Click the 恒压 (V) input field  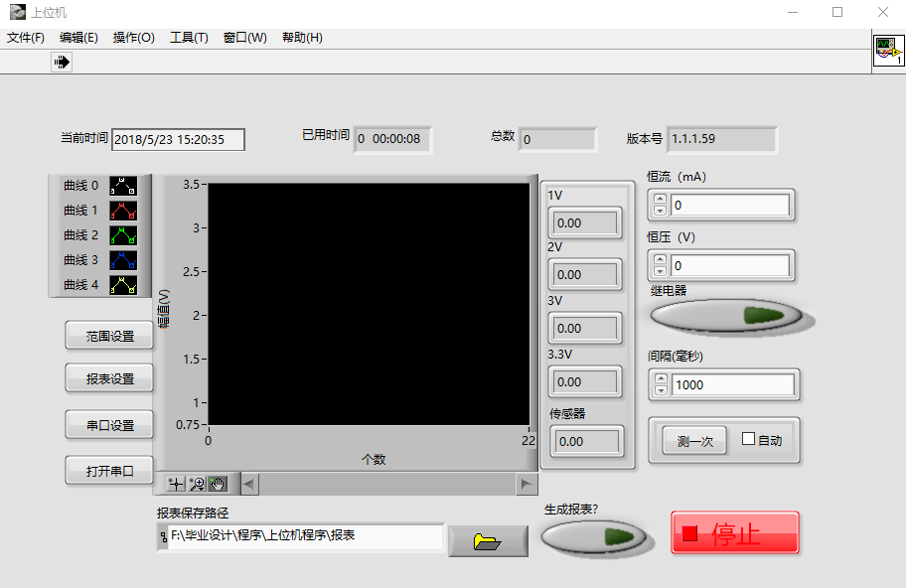tap(730, 266)
